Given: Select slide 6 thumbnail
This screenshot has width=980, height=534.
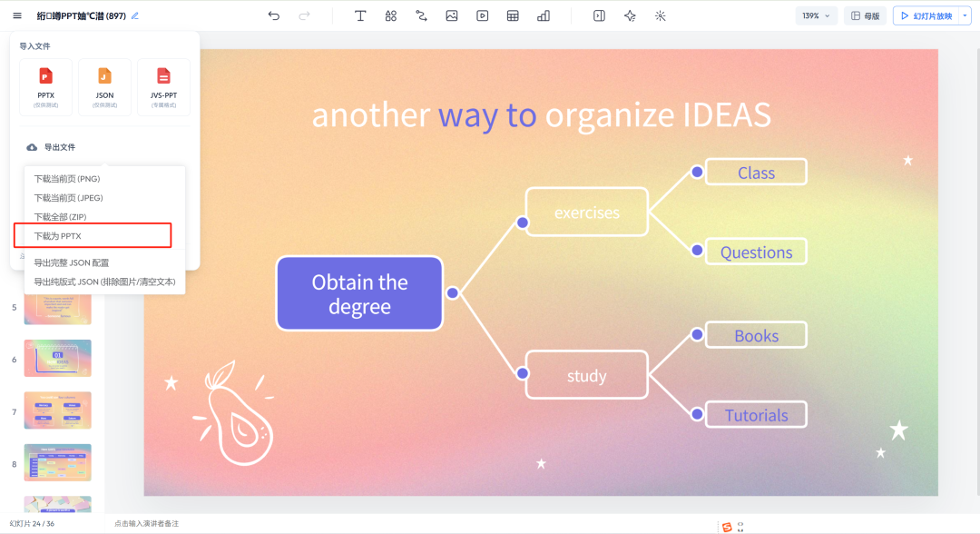Looking at the screenshot, I should click(x=57, y=359).
